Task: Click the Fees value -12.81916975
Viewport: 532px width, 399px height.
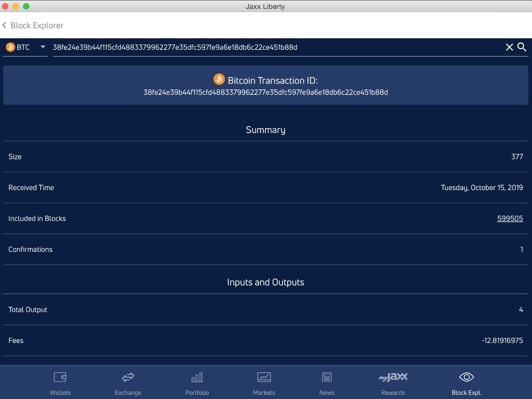Action: pos(502,340)
